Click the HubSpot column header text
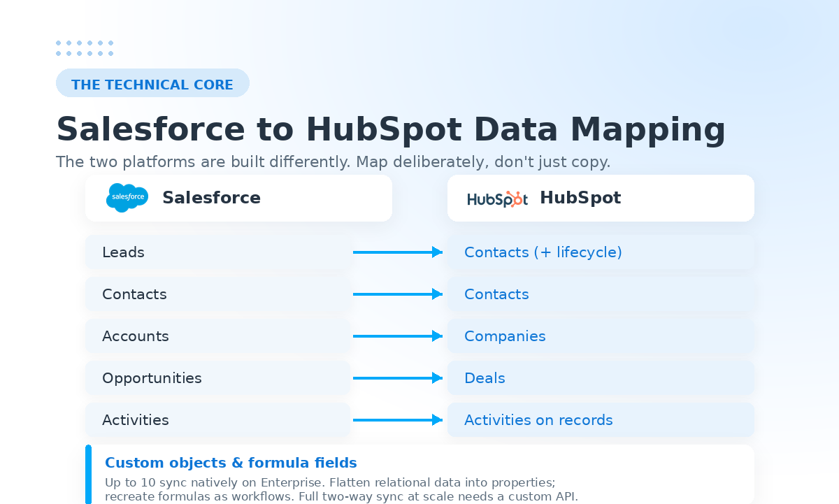The width and height of the screenshot is (839, 504). coord(580,198)
